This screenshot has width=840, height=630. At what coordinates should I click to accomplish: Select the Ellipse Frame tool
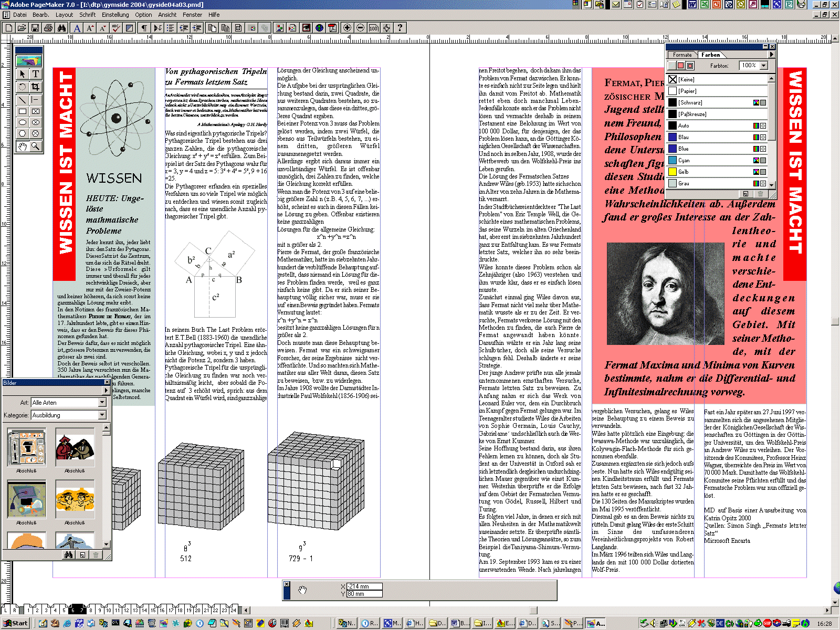coord(35,122)
